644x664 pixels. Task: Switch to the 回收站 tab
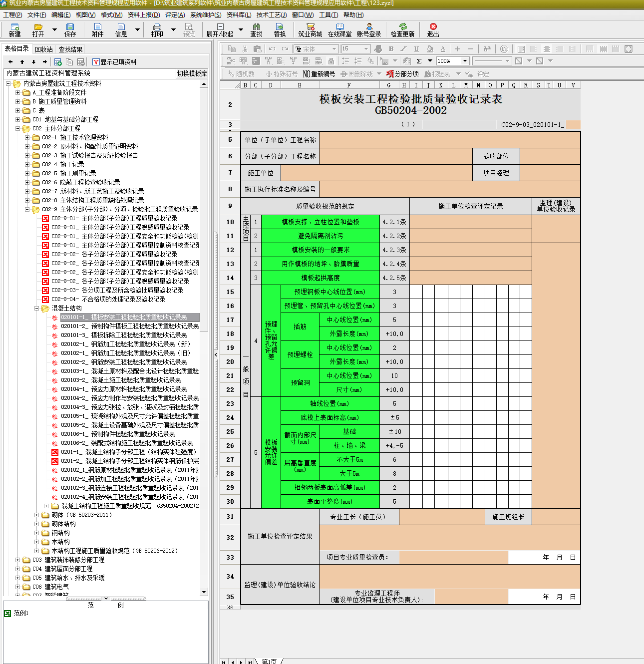(x=44, y=49)
